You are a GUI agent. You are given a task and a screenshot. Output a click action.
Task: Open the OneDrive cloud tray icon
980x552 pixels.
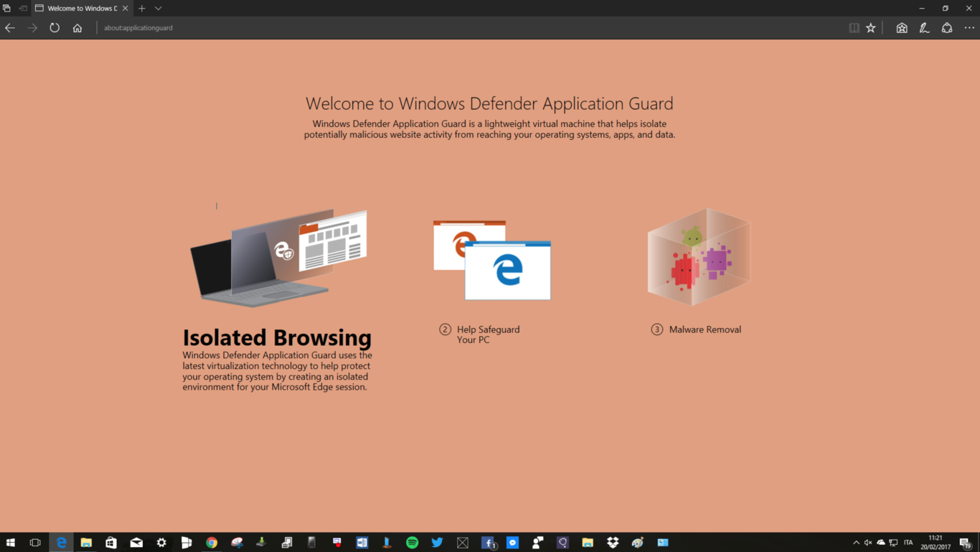[881, 543]
